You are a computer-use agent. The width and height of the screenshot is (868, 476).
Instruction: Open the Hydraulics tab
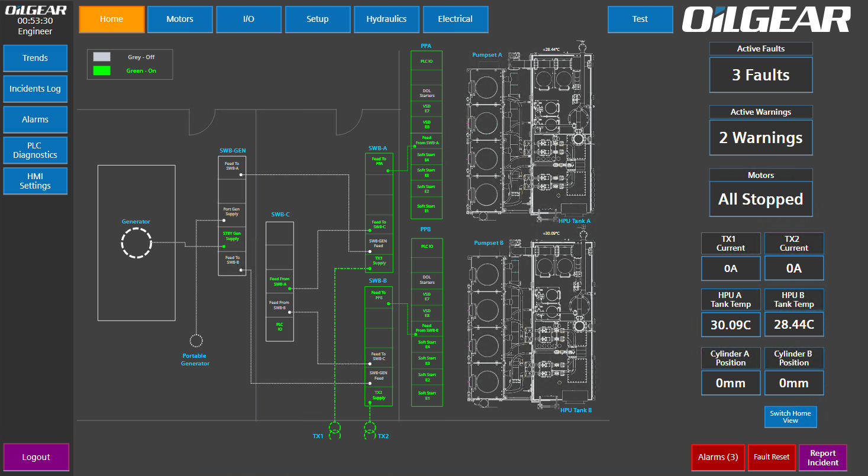click(x=386, y=19)
